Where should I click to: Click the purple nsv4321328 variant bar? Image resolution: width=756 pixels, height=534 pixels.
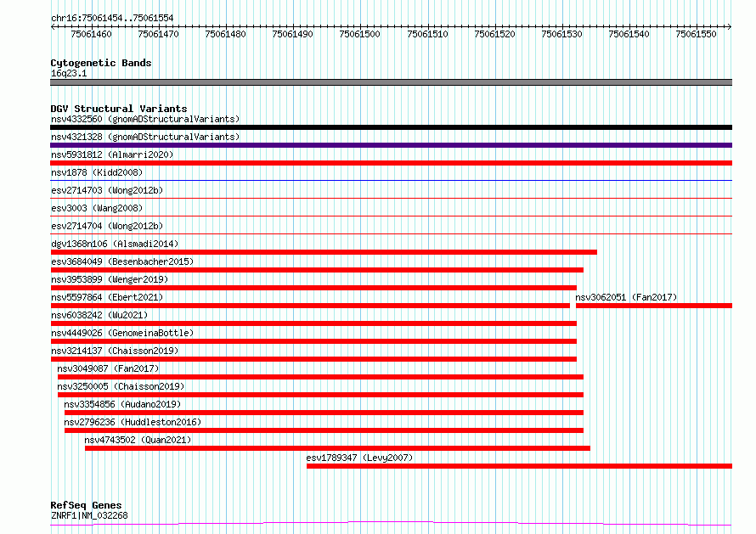[391, 145]
